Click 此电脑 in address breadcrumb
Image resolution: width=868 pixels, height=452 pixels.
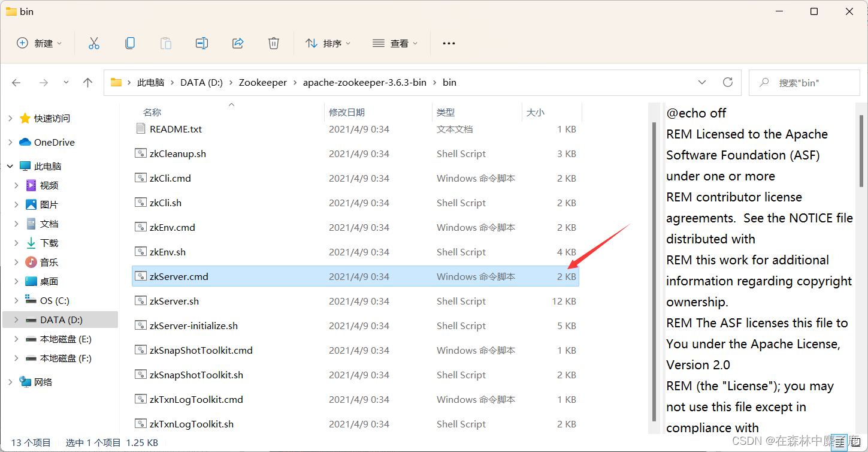[x=150, y=82]
